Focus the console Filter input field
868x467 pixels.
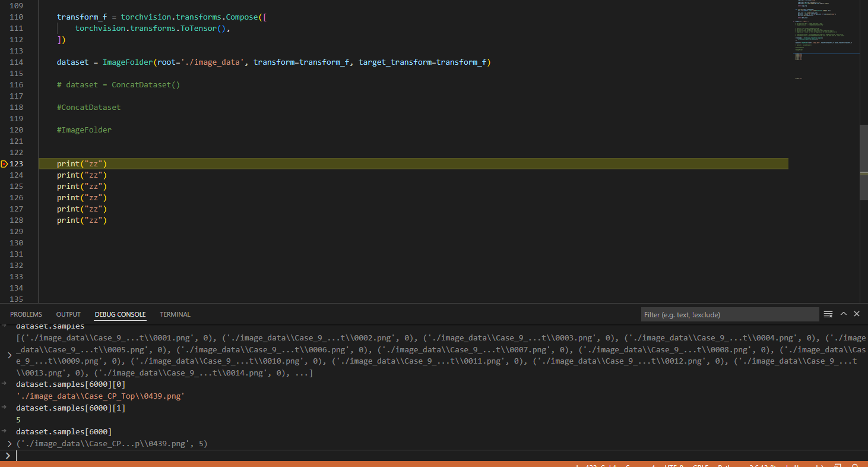(x=730, y=314)
